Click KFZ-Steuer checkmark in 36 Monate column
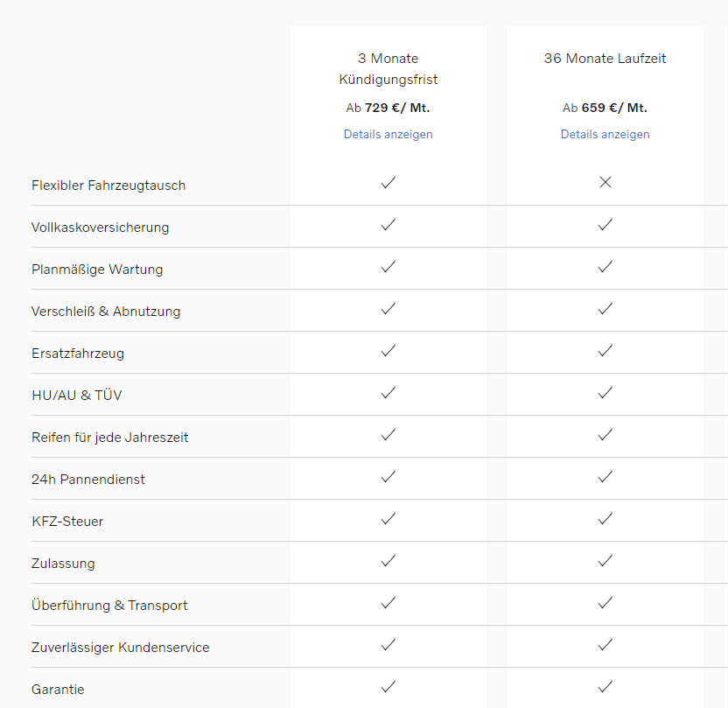Viewport: 728px width, 708px height. pos(605,518)
